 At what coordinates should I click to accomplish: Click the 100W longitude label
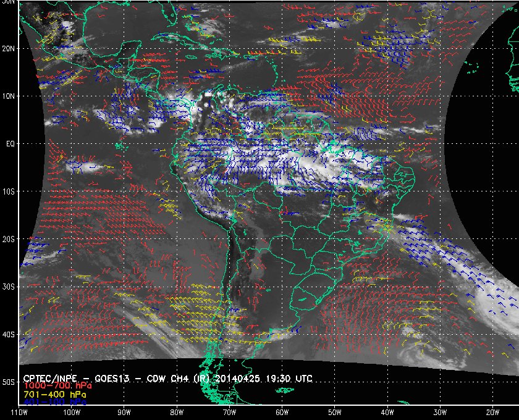click(x=72, y=413)
